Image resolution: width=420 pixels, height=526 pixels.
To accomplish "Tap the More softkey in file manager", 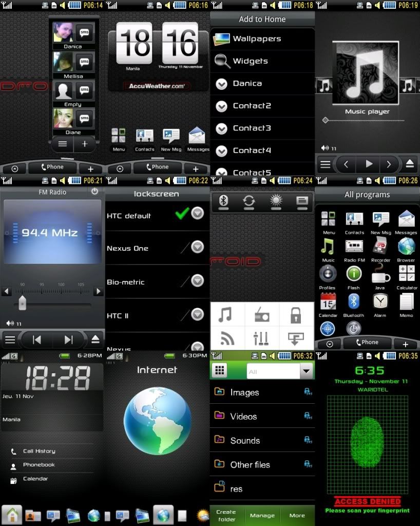I will coord(297,516).
